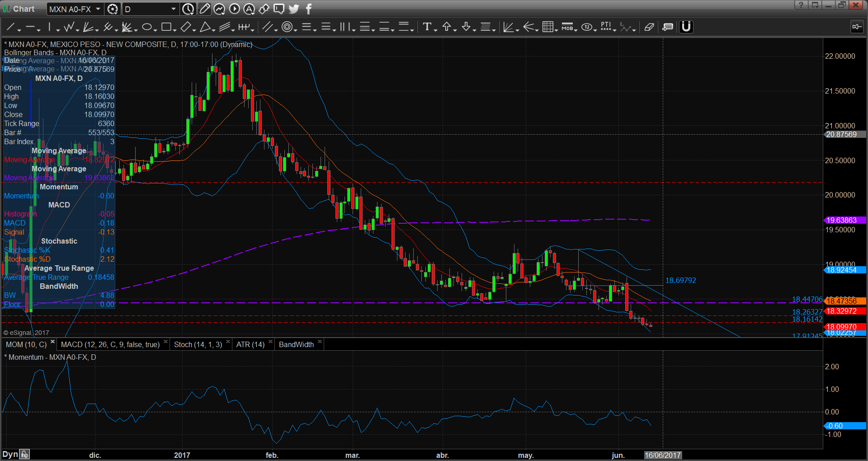Open the Help question mark button
The image size is (868, 461).
801,5
